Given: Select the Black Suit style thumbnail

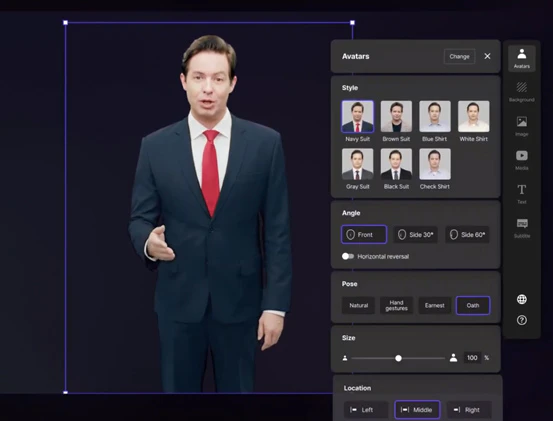Looking at the screenshot, I should 396,164.
